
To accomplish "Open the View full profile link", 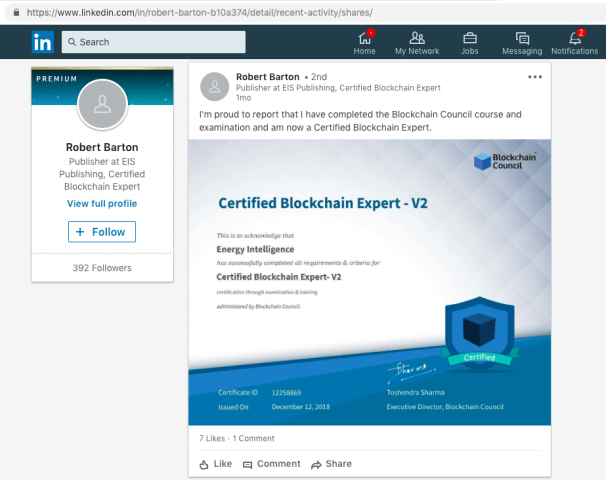I will (102, 203).
